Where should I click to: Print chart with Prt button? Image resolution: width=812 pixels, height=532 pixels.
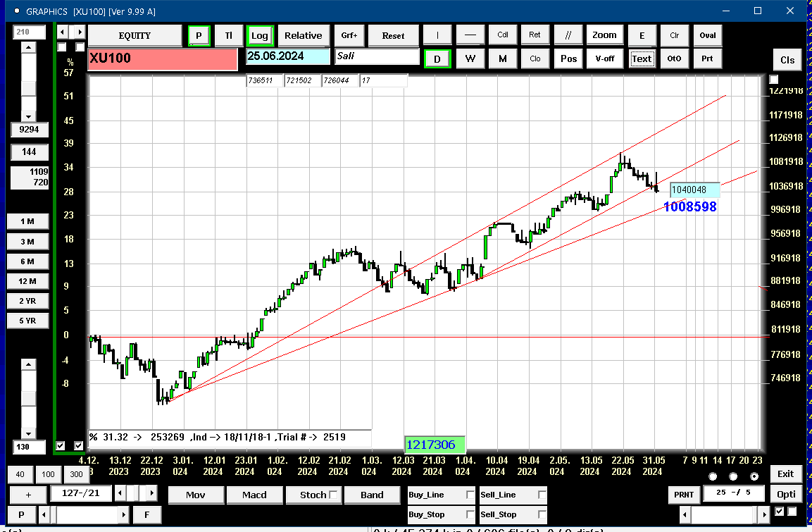point(707,58)
